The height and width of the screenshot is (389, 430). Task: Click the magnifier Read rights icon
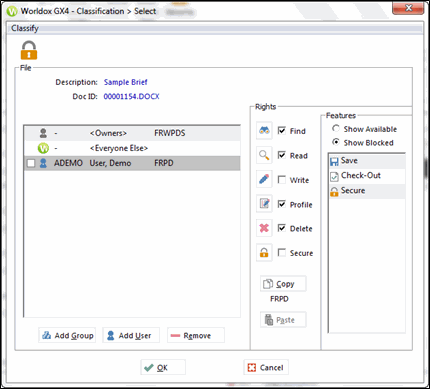[x=264, y=155]
